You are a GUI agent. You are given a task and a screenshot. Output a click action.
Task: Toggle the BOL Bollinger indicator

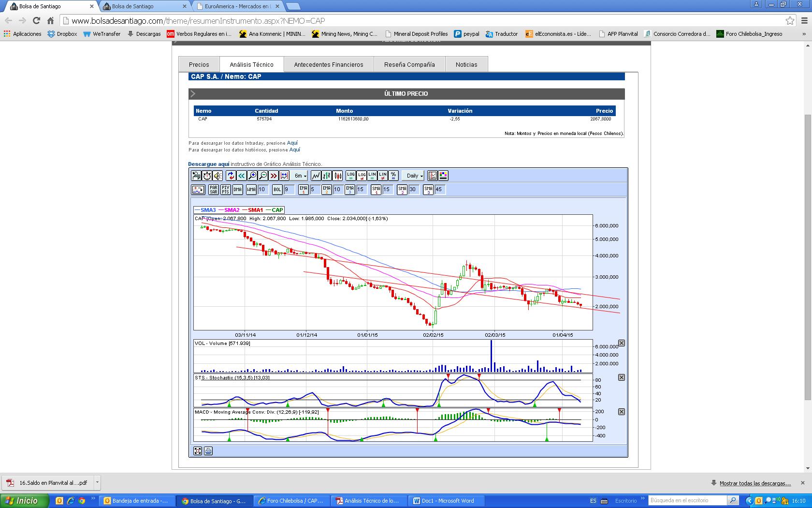(x=277, y=190)
